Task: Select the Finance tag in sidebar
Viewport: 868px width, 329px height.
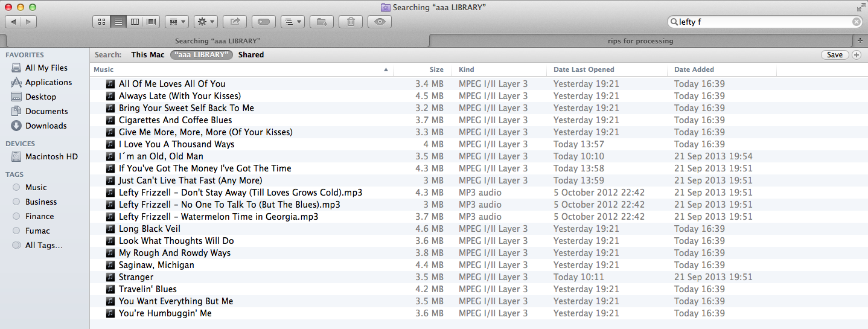Action: (x=33, y=217)
